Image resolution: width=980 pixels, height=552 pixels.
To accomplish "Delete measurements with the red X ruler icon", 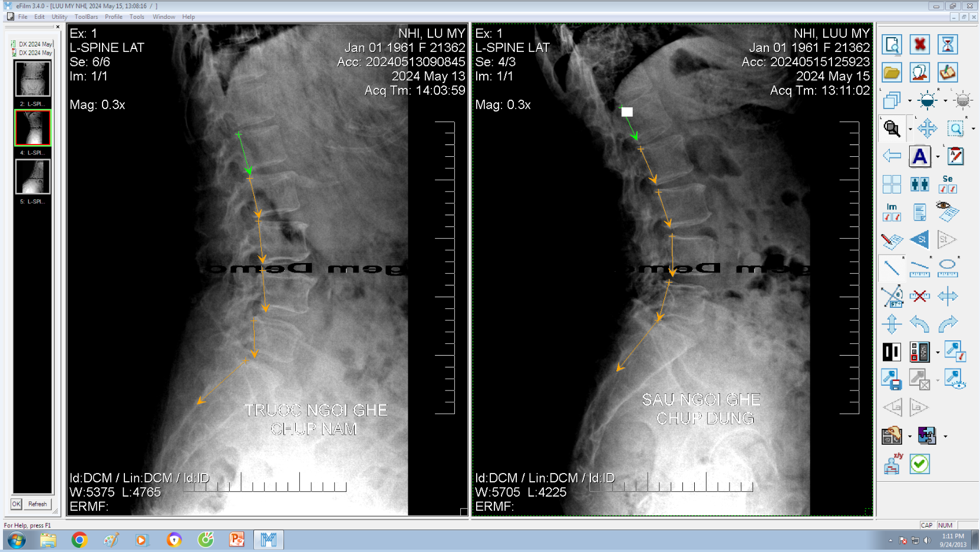I will coord(919,296).
